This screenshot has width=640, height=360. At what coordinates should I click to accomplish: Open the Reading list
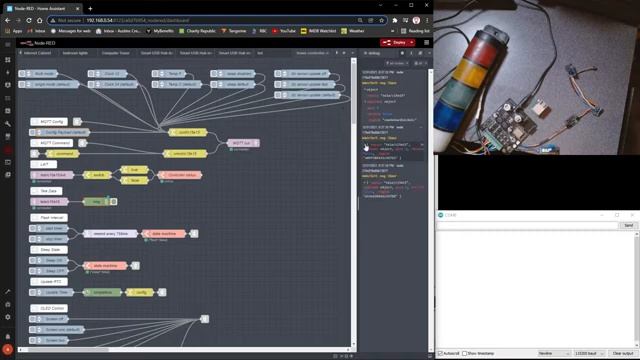tap(415, 31)
